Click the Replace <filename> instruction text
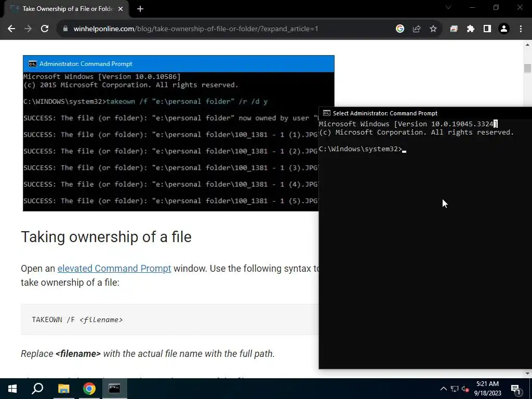 click(x=148, y=353)
